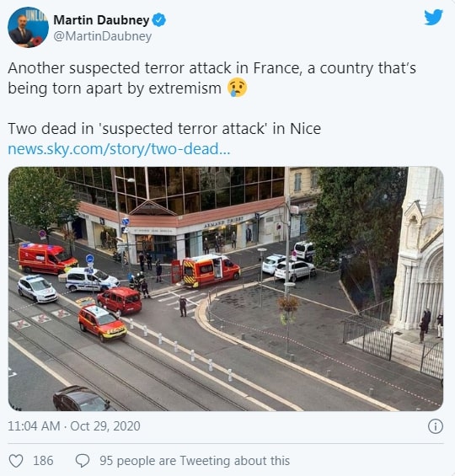Viewport: 455px width, 476px height.
Task: Click the 'Another suspected terror attack' text
Action: coord(120,68)
